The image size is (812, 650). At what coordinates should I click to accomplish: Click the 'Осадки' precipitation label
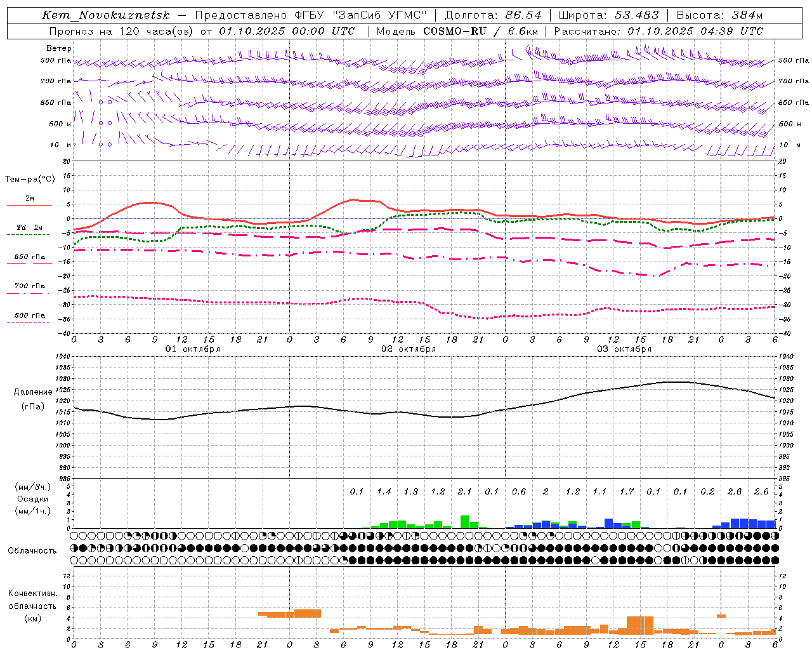pyautogui.click(x=33, y=499)
